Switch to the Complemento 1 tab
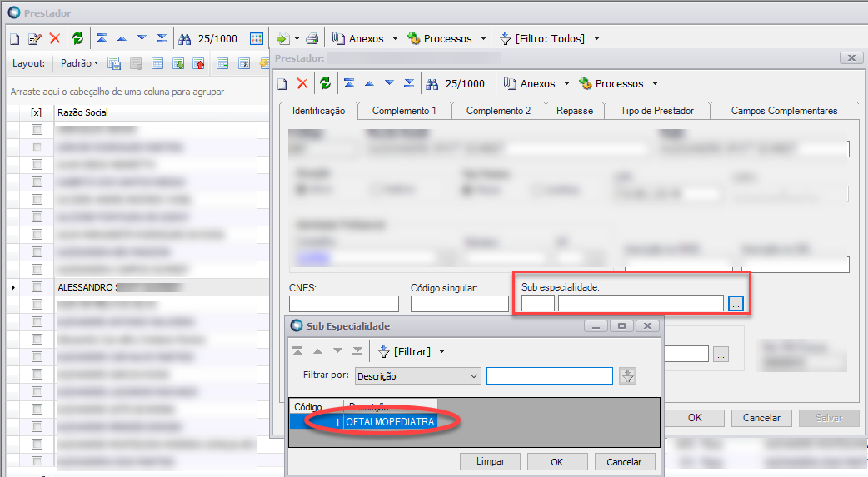This screenshot has height=477, width=868. click(x=404, y=111)
